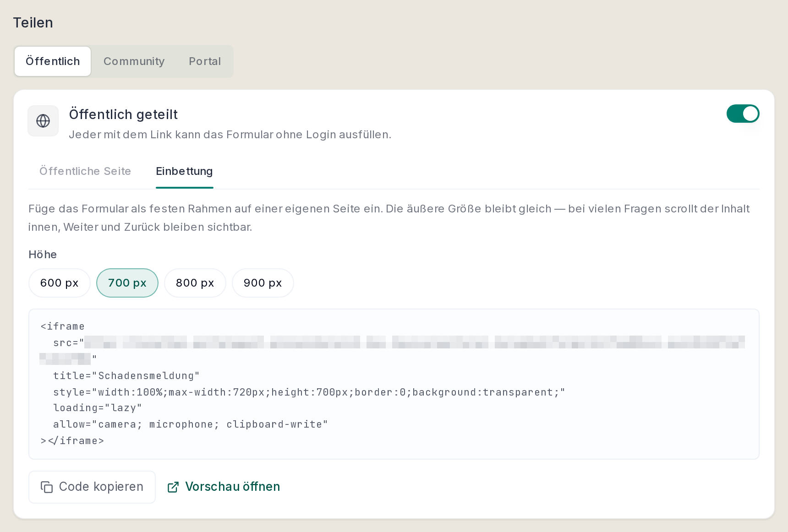Viewport: 788px width, 532px height.
Task: Click the Höhe label
Action: coord(43,255)
